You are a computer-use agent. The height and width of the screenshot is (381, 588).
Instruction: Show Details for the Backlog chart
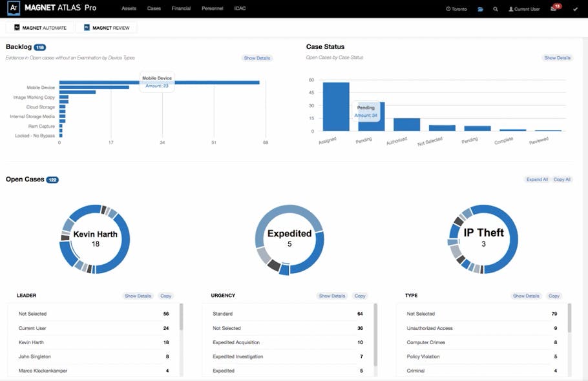[257, 57]
